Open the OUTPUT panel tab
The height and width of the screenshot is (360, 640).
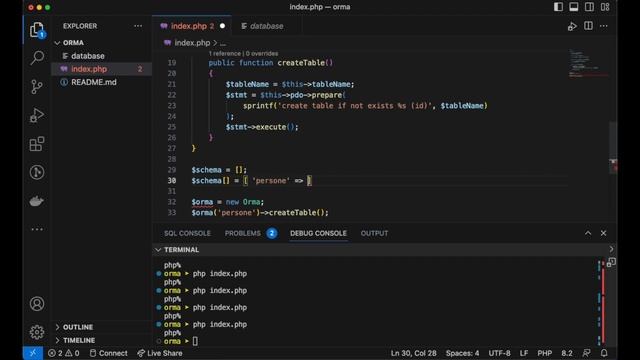[374, 233]
